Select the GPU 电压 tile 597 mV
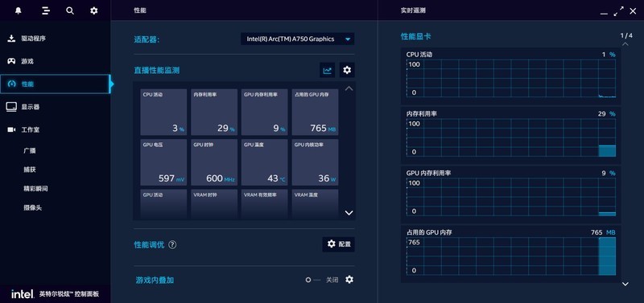 pos(163,162)
